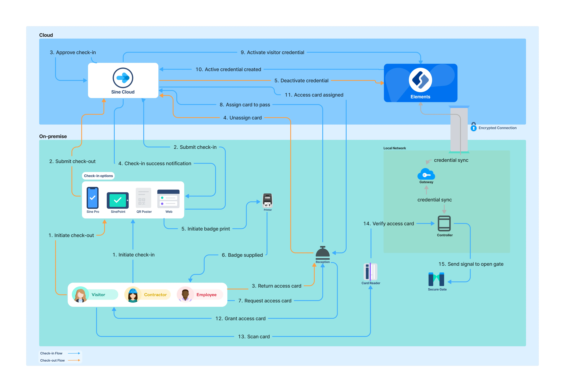Viewport: 565px width, 392px height.
Task: Click '5. Initiate badge print' label
Action: coord(206,229)
